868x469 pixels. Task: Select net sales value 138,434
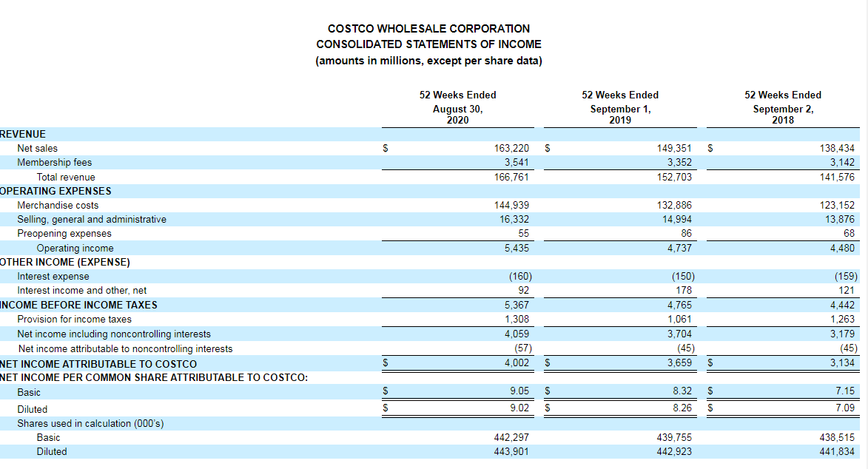tap(836, 149)
